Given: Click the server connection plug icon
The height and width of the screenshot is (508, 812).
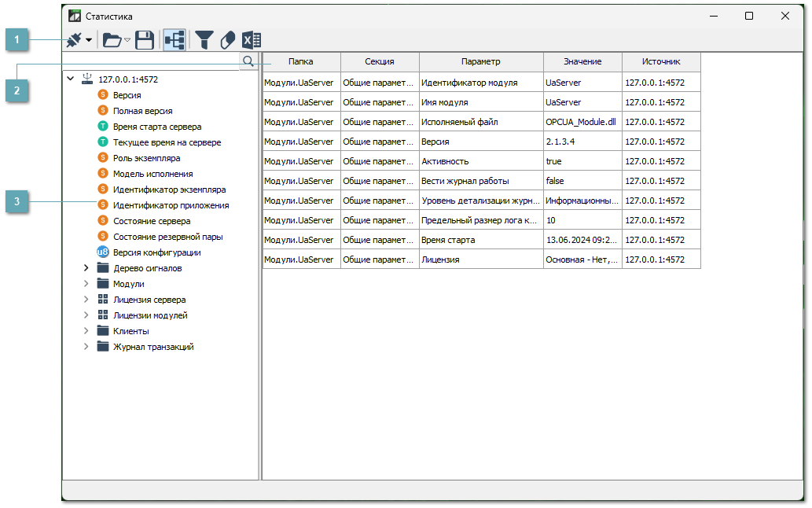Looking at the screenshot, I should (73, 40).
